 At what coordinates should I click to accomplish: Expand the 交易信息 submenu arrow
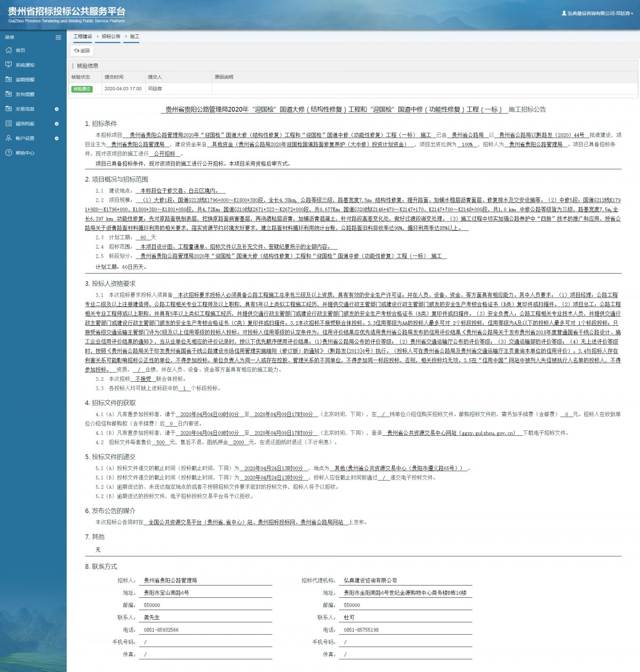pos(57,109)
